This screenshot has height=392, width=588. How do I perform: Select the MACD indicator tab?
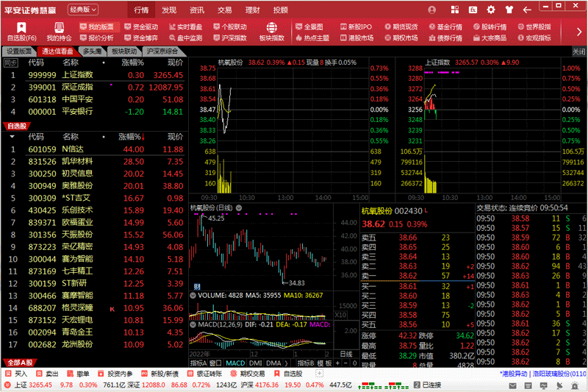coord(235,363)
